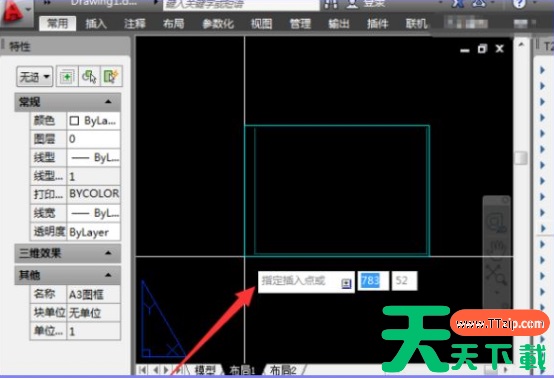Minimize the drawing viewport window
Screen dimensions: 554x379
[465, 50]
